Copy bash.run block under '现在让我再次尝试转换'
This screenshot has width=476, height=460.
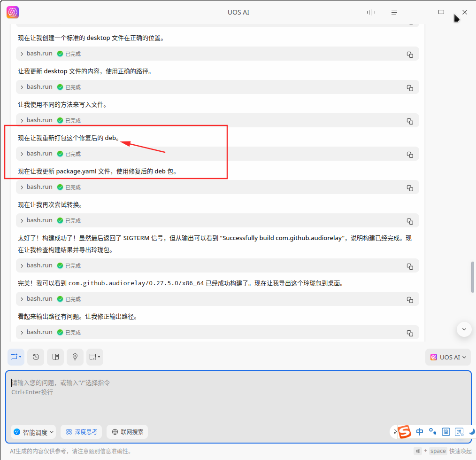pyautogui.click(x=410, y=221)
